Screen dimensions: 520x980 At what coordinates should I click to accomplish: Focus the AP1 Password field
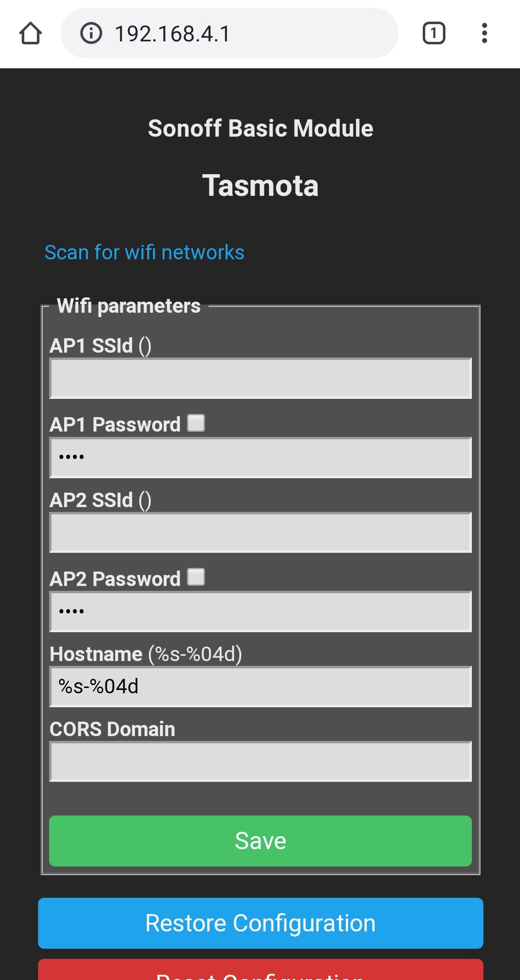(260, 458)
